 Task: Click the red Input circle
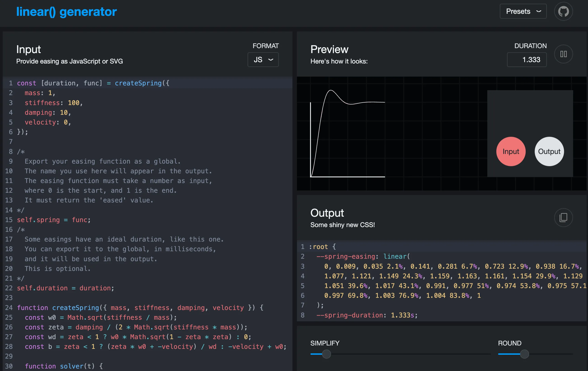511,152
